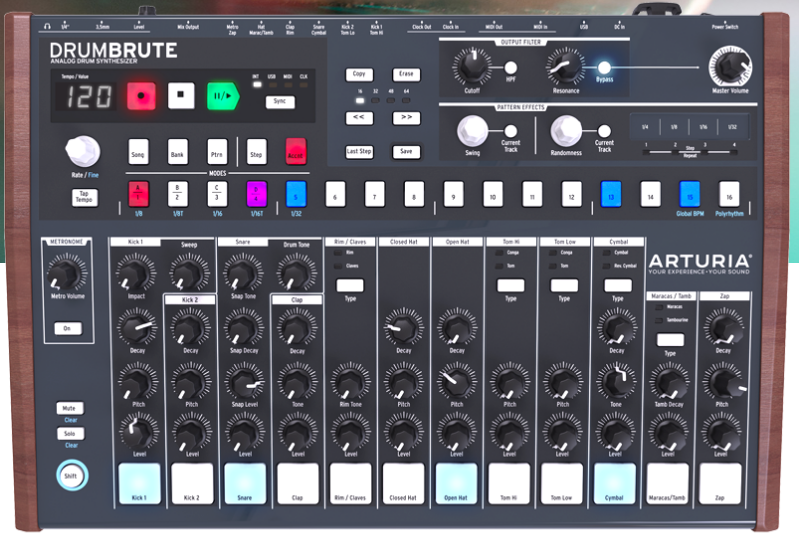The image size is (799, 544).
Task: Click step button 12
Action: tap(572, 194)
